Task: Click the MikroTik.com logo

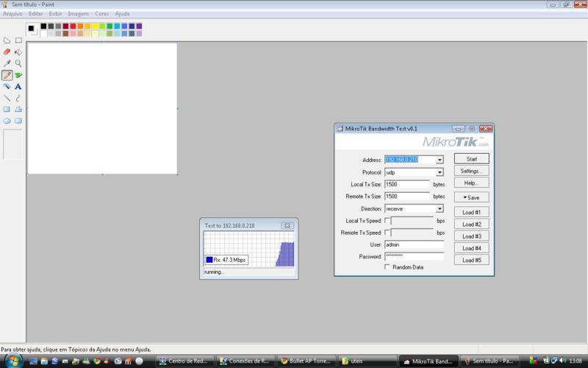Action: [455, 142]
